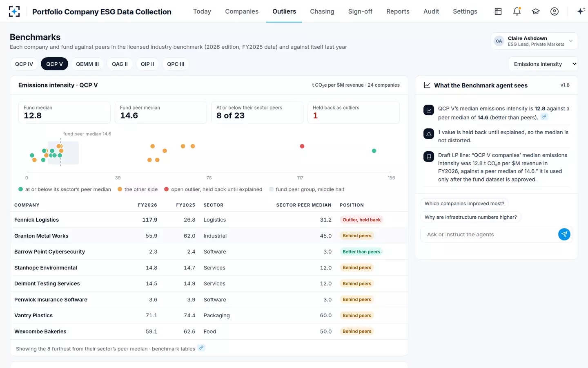Open the notifications bell
The width and height of the screenshot is (588, 368).
[x=517, y=11]
